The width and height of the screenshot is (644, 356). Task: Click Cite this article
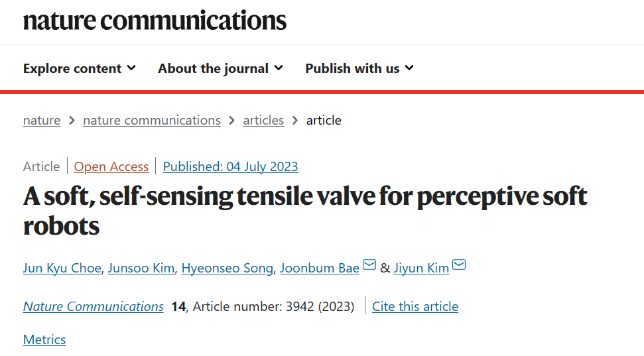[415, 307]
